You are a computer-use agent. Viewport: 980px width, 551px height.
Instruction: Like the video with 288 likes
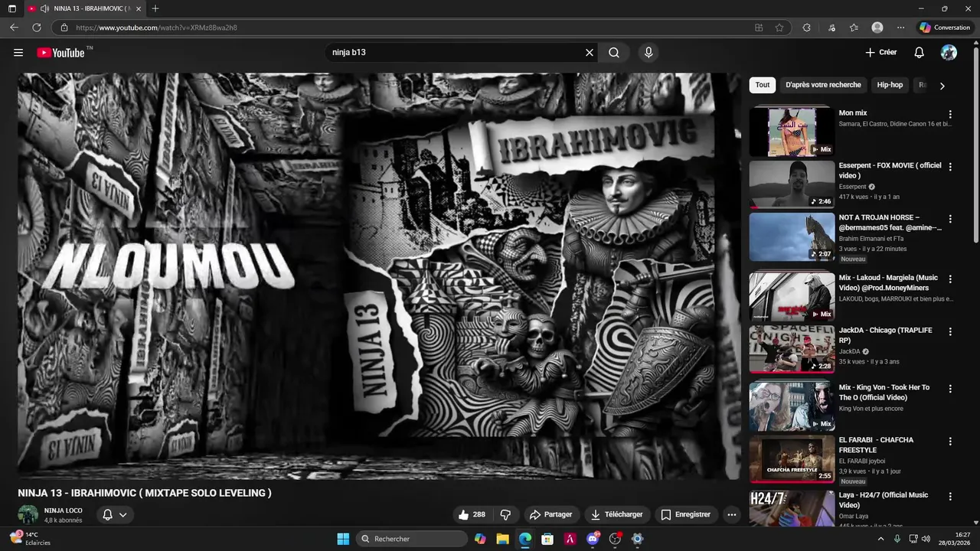click(472, 515)
